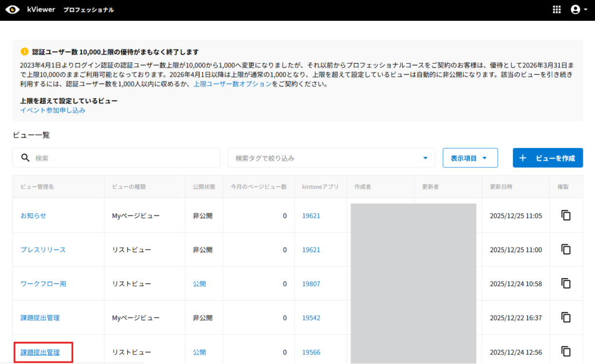Duplicate the プレスリリース view using copy icon

[x=566, y=250]
